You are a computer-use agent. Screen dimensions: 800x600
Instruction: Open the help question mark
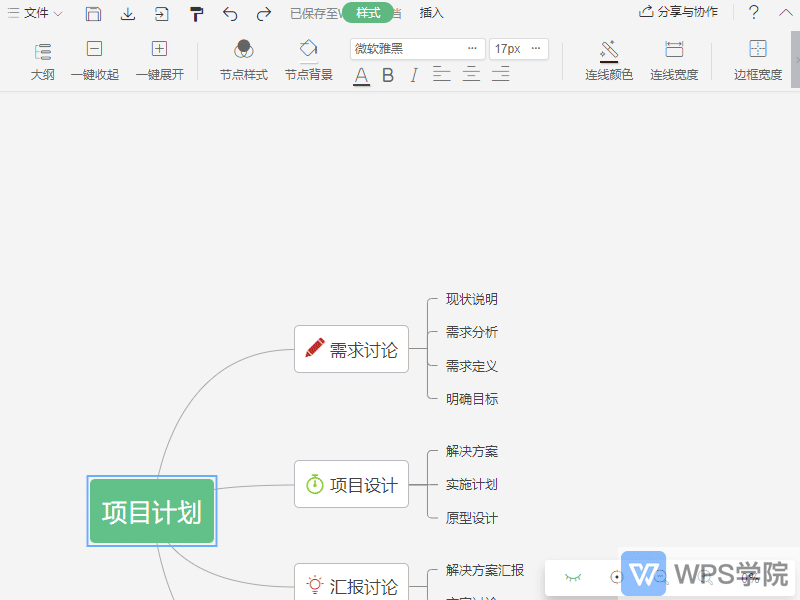(754, 12)
